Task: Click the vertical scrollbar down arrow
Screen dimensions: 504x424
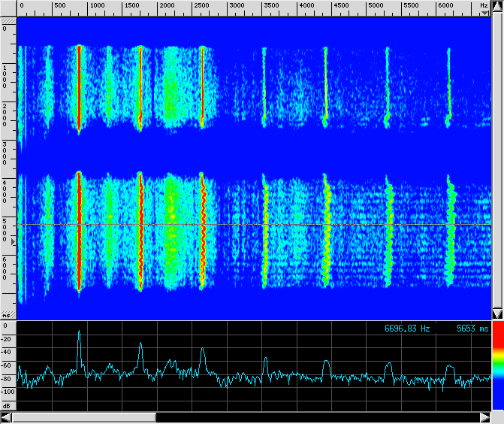Action: pos(497,313)
